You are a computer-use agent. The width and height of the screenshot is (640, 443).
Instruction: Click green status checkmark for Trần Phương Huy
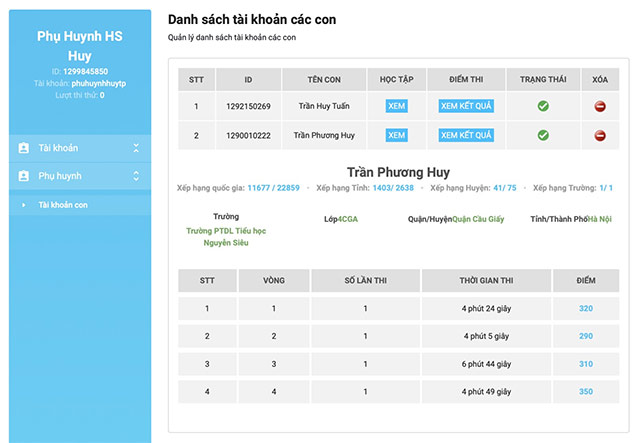(x=543, y=135)
